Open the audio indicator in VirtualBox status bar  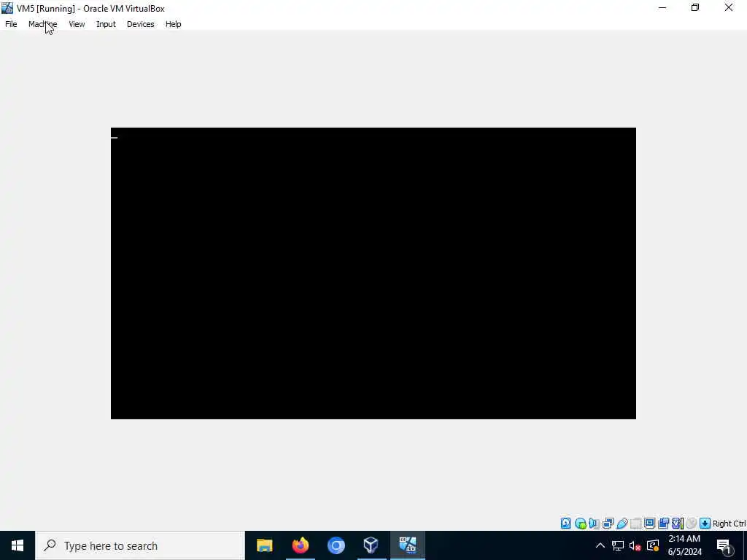[594, 524]
